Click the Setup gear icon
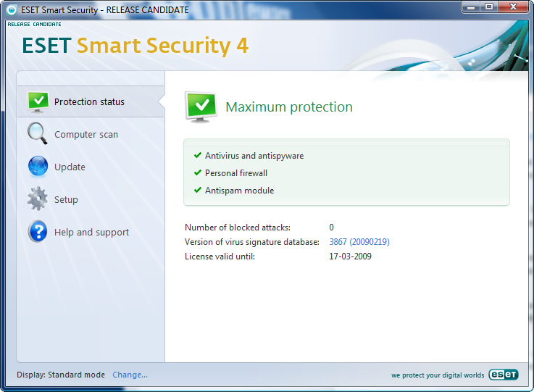This screenshot has width=534, height=392. coord(38,199)
